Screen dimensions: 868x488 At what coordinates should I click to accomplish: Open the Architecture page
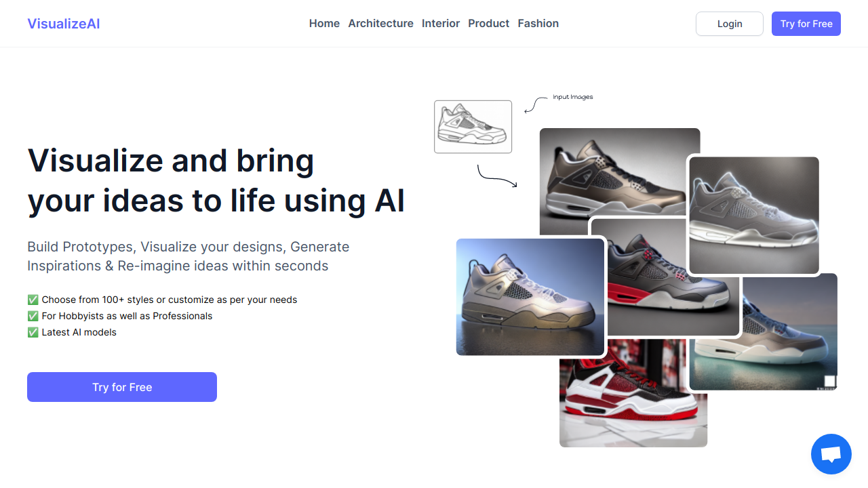(x=380, y=24)
